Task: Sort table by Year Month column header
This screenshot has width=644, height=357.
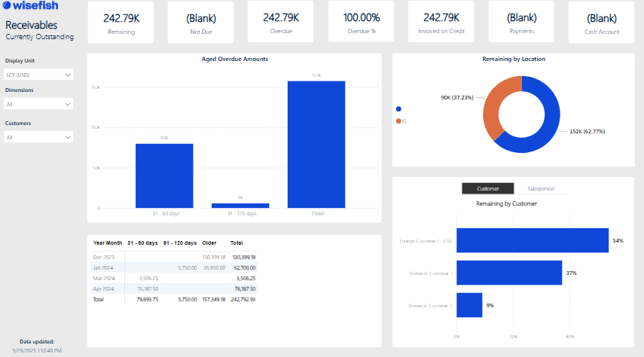Action: pyautogui.click(x=107, y=243)
